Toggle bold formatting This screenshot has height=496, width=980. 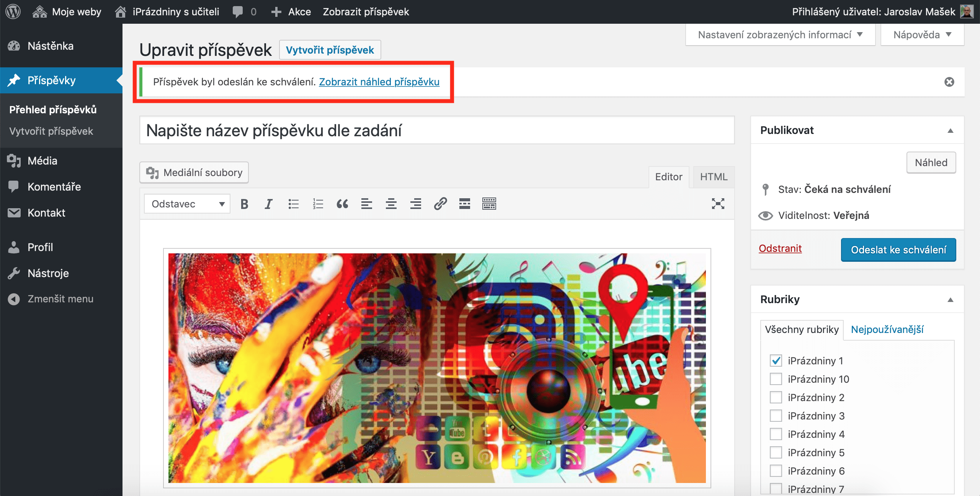(x=244, y=204)
